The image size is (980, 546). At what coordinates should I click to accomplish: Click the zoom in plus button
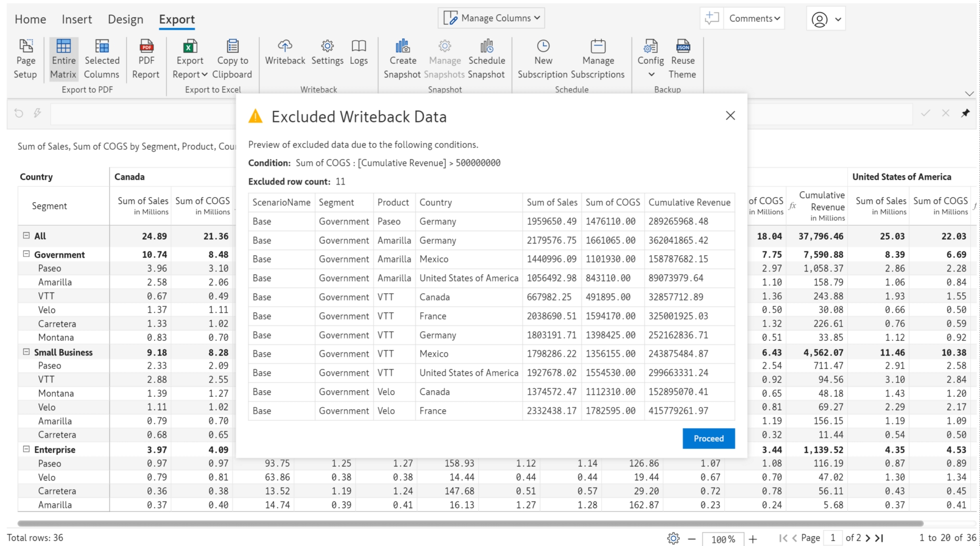point(753,539)
